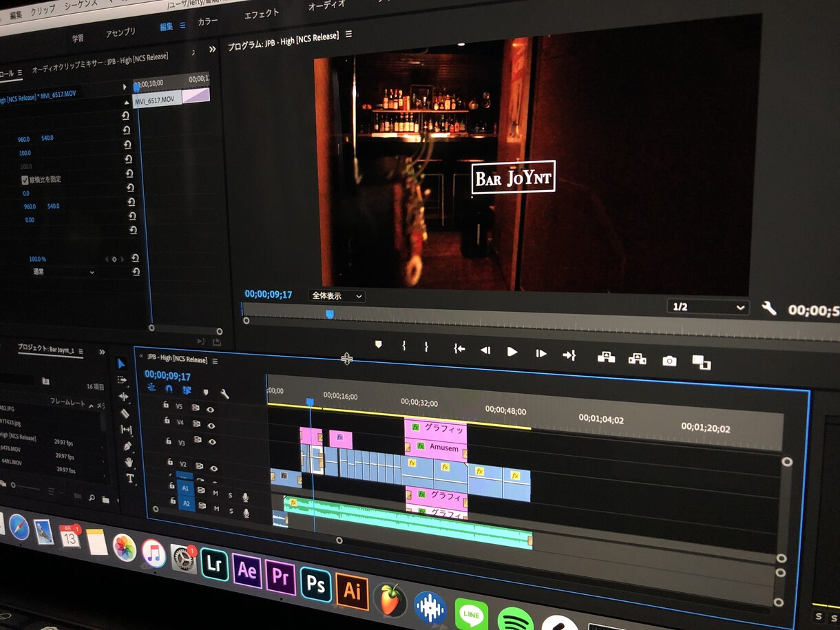Screen dimensions: 840x630
Task: Click the Step Forward one frame button
Action: pos(541,353)
